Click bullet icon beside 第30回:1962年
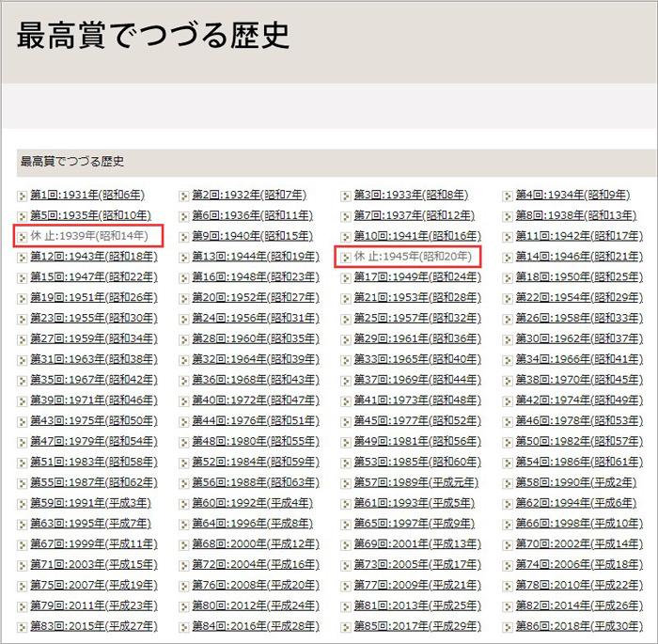658x644 pixels. coord(508,340)
